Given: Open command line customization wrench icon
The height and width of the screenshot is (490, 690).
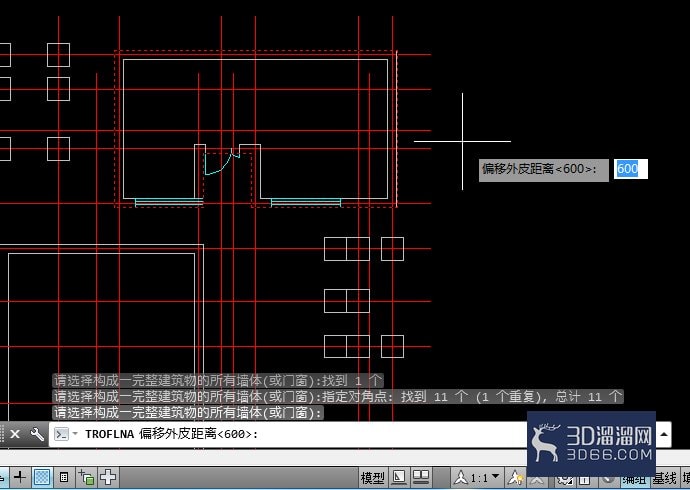Looking at the screenshot, I should 37,434.
